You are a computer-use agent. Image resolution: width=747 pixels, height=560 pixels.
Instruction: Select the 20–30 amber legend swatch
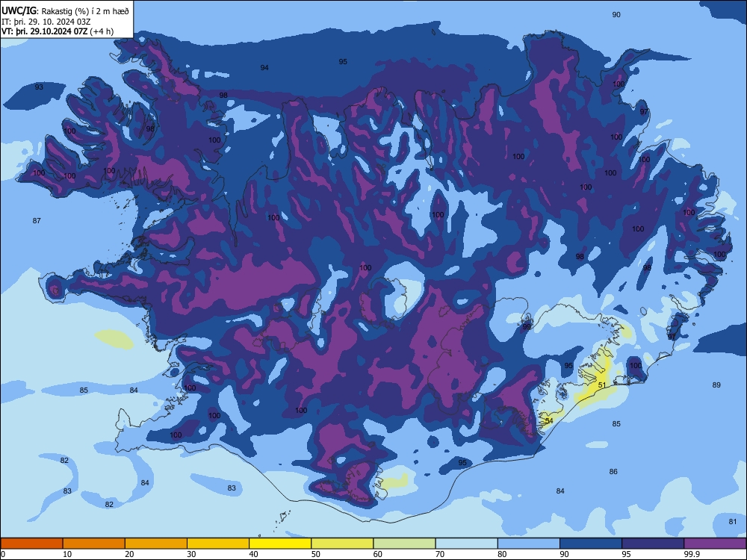pos(156,544)
